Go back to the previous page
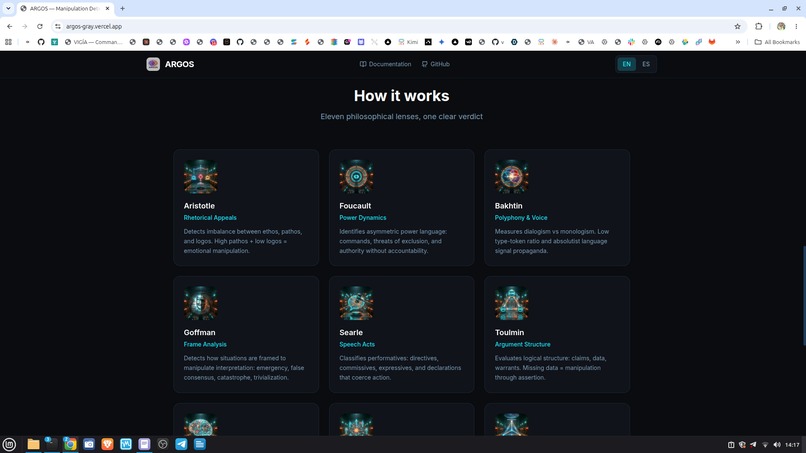Viewport: 806px width, 453px height. click(10, 26)
